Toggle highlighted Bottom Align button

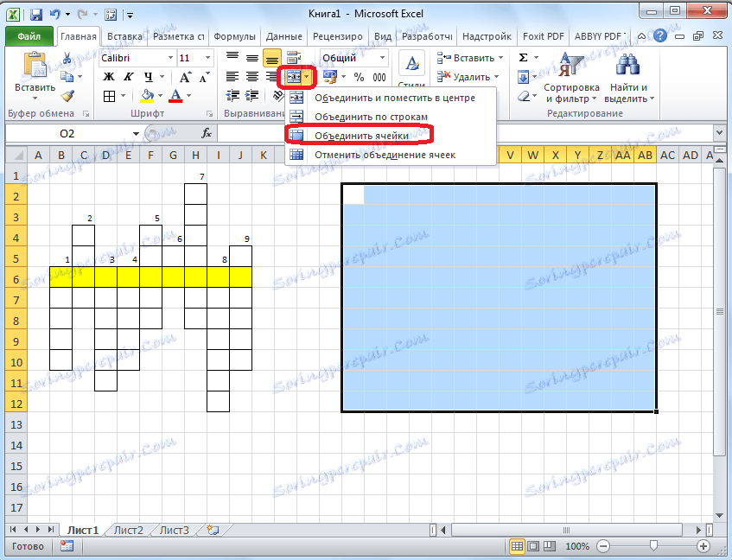pos(271,58)
